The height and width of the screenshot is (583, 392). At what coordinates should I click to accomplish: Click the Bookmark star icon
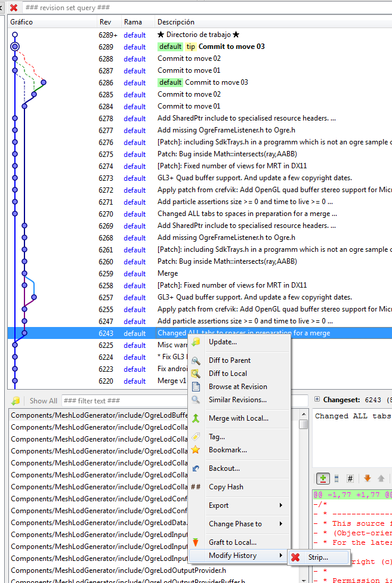point(196,450)
